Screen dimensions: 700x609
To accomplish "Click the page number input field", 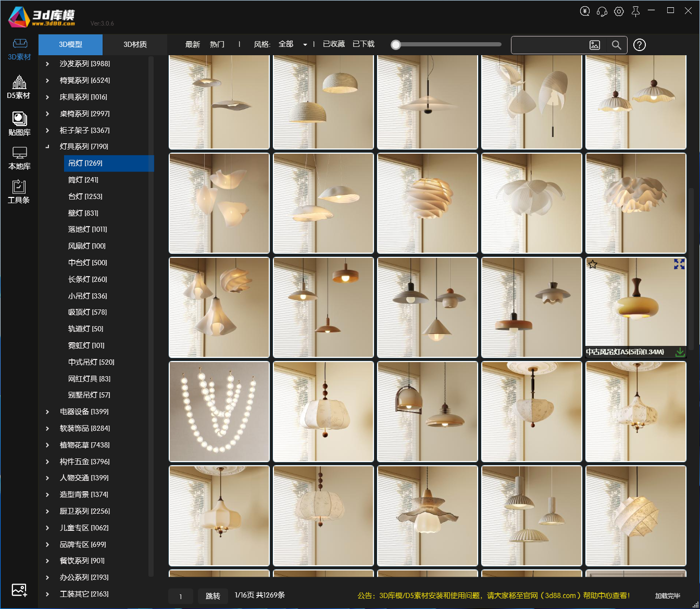I will 181,596.
